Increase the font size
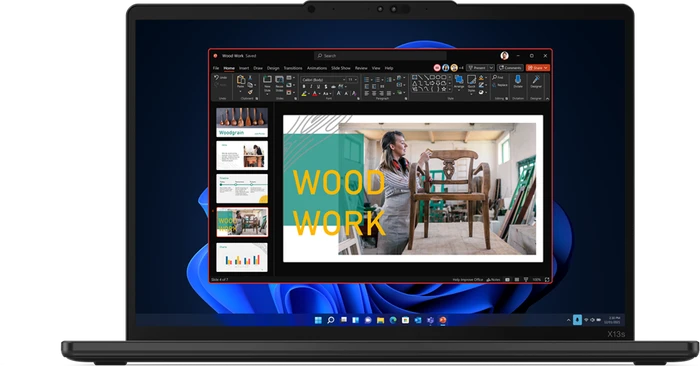 338,94
